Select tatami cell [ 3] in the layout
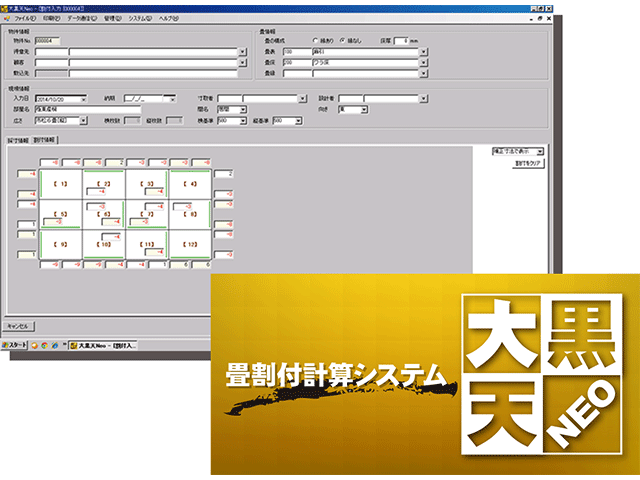 (147, 183)
